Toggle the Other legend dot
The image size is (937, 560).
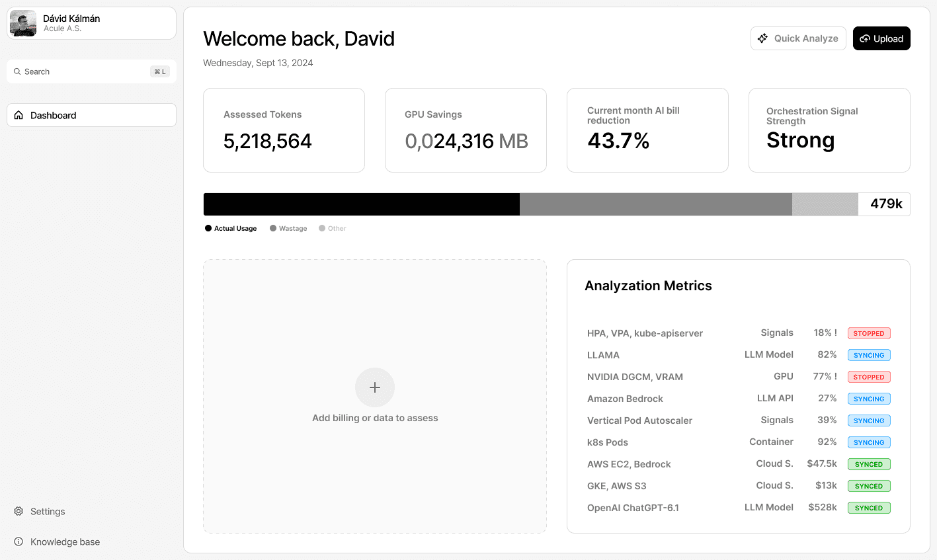point(322,228)
